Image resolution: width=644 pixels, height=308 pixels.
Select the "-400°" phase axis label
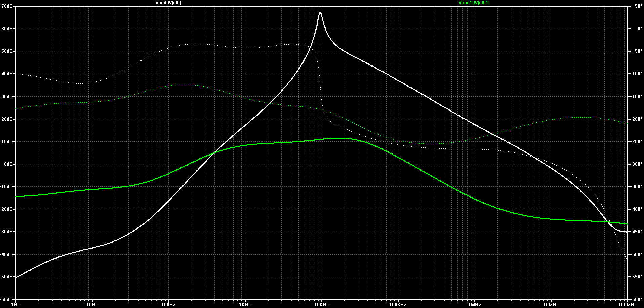point(637,209)
